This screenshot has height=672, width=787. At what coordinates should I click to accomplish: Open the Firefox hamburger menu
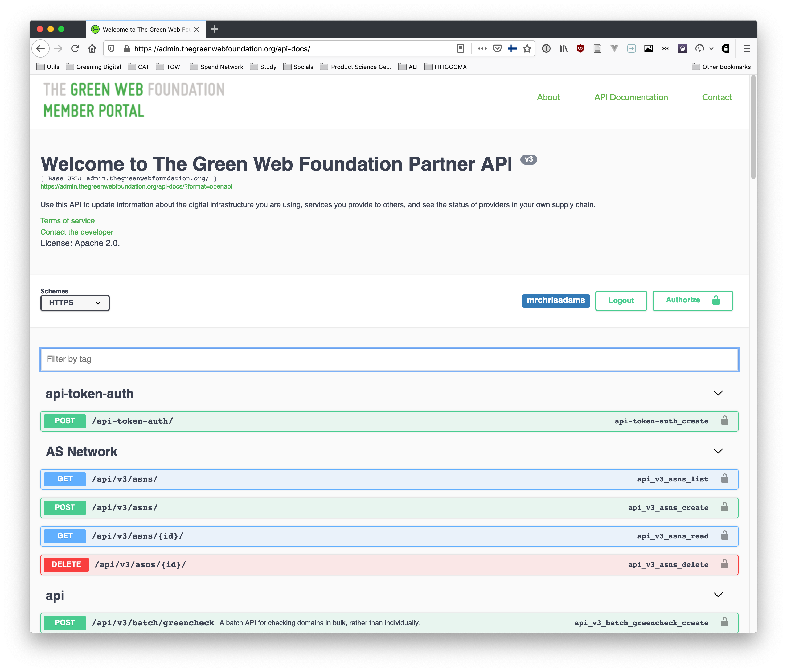pos(747,49)
